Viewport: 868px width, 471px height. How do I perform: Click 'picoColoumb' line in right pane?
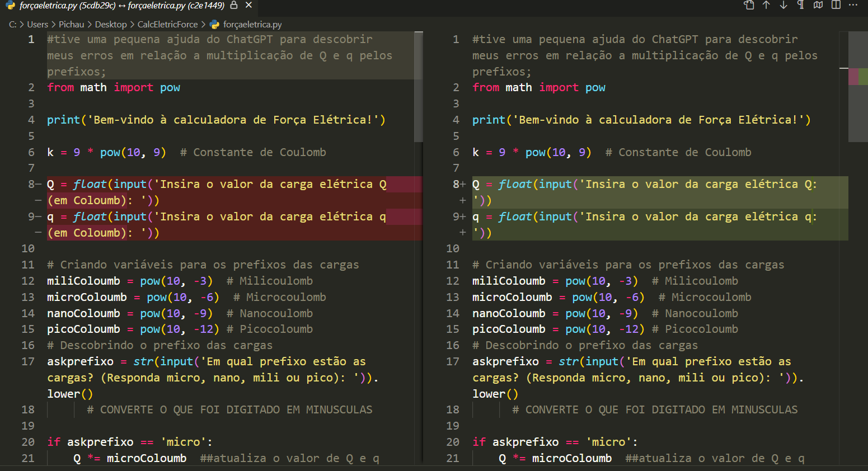pyautogui.click(x=605, y=329)
